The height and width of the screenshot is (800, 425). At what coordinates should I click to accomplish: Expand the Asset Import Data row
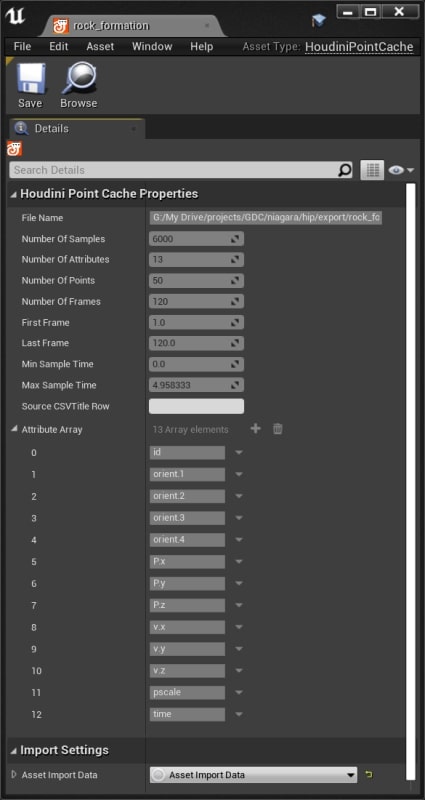[14, 775]
